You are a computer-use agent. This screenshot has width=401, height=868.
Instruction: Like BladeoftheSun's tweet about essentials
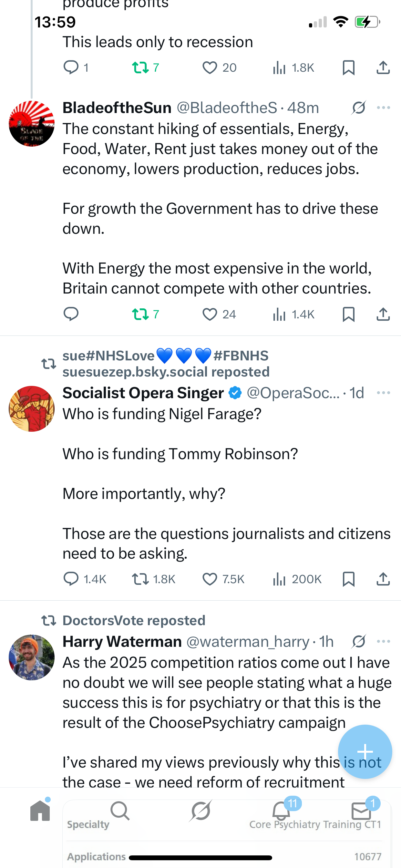pos(210,315)
